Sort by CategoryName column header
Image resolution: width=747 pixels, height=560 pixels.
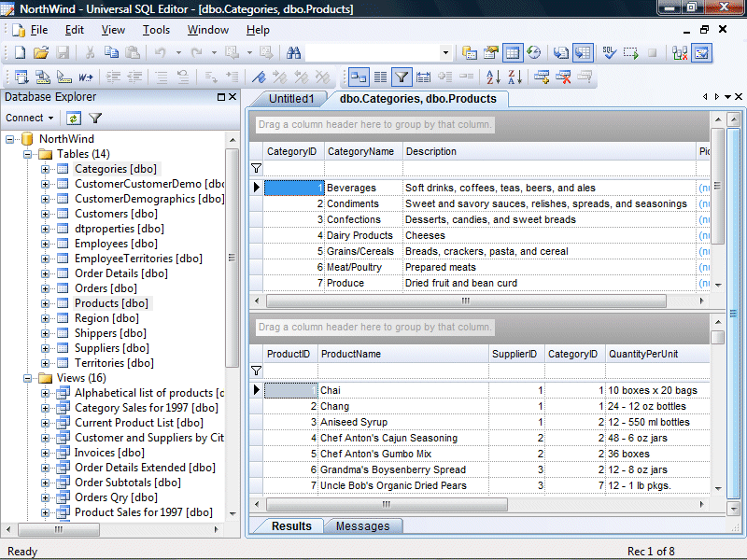pyautogui.click(x=363, y=151)
